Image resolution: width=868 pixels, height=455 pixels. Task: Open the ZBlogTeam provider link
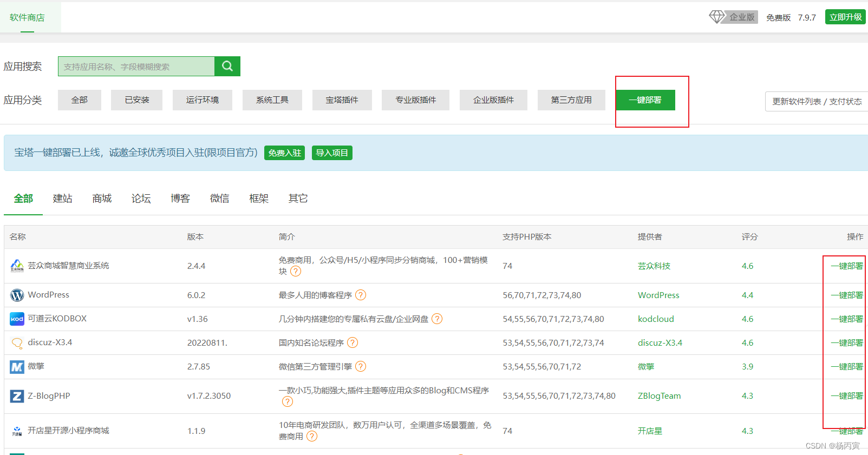660,396
